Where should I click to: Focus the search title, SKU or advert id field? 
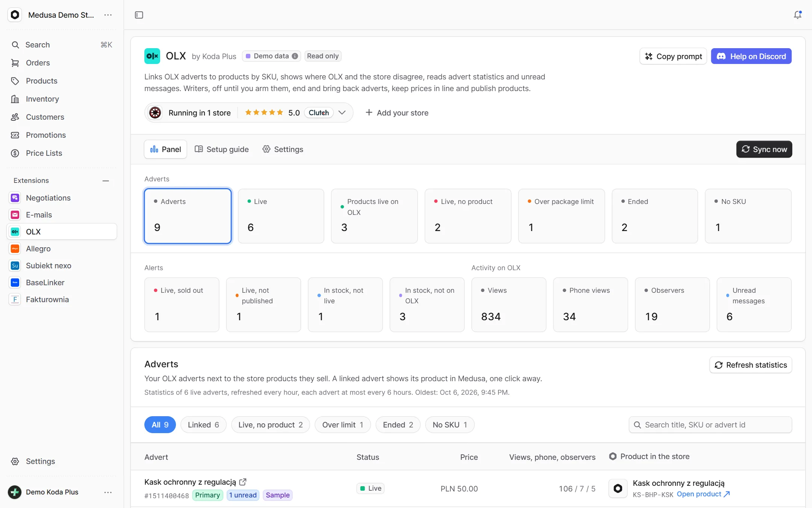click(x=710, y=425)
